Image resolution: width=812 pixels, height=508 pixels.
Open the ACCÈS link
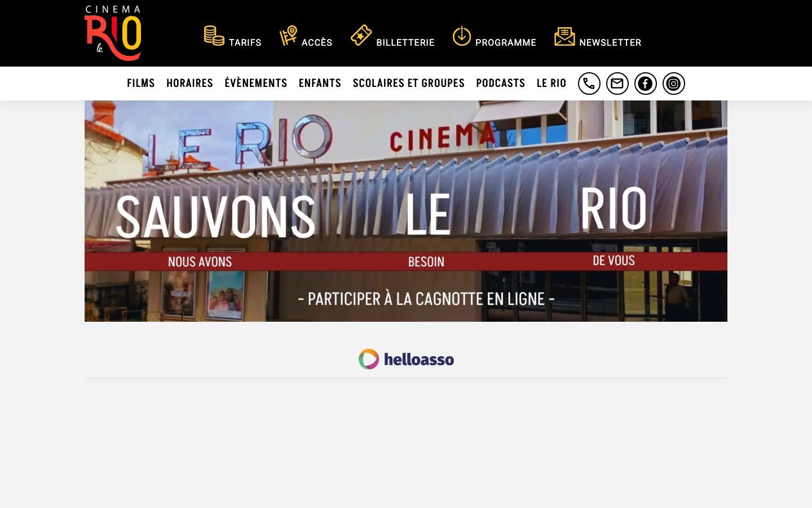coord(317,42)
